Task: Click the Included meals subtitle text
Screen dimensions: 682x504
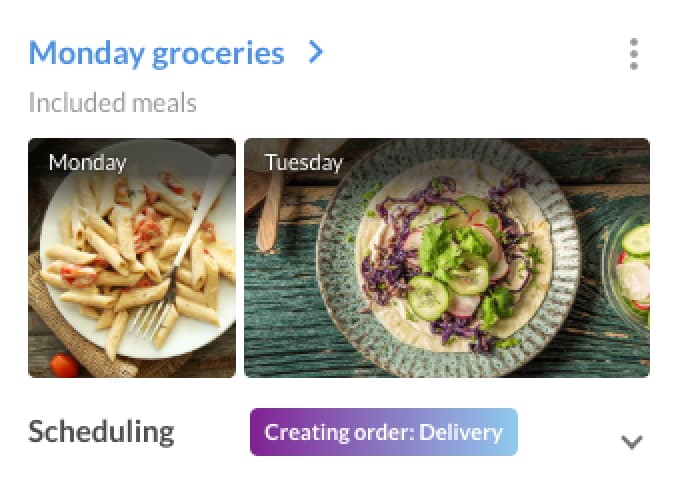Action: click(112, 102)
